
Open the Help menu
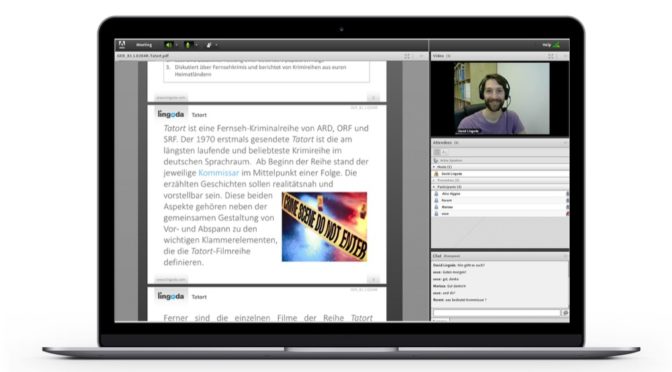coord(546,45)
